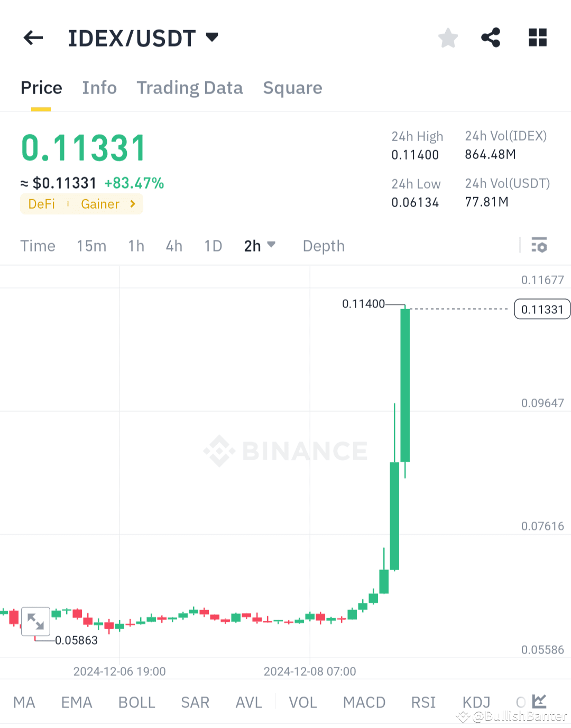
Task: Select the DeFi tag
Action: [41, 204]
